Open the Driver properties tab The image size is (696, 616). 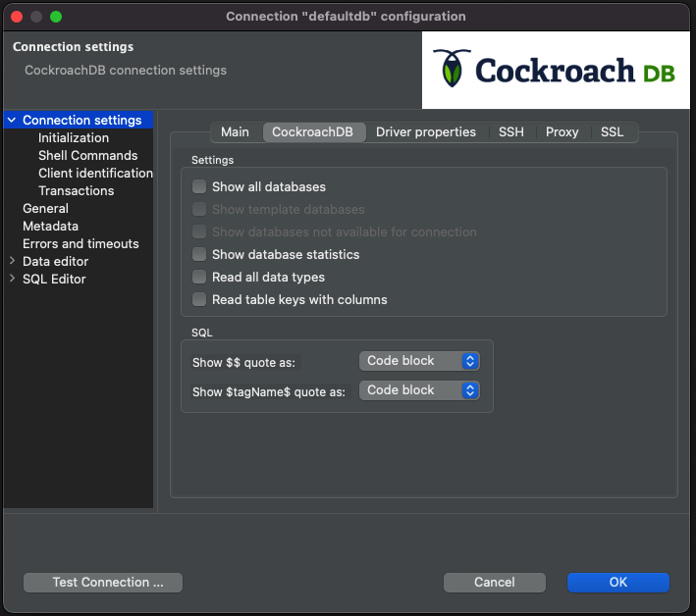[426, 132]
